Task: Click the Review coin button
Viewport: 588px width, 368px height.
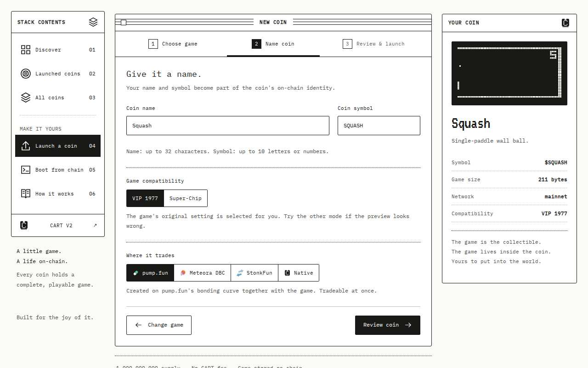Action: (x=388, y=325)
